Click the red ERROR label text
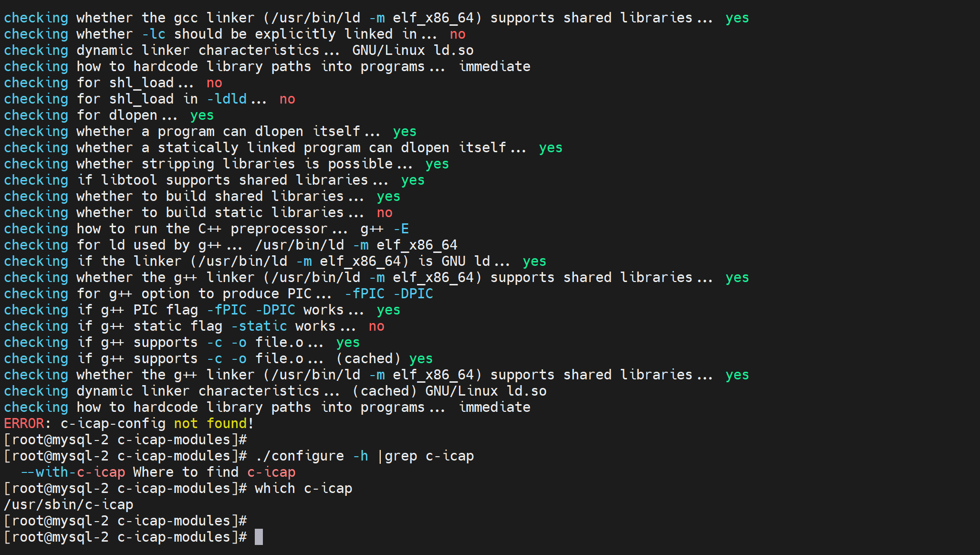 coord(24,423)
